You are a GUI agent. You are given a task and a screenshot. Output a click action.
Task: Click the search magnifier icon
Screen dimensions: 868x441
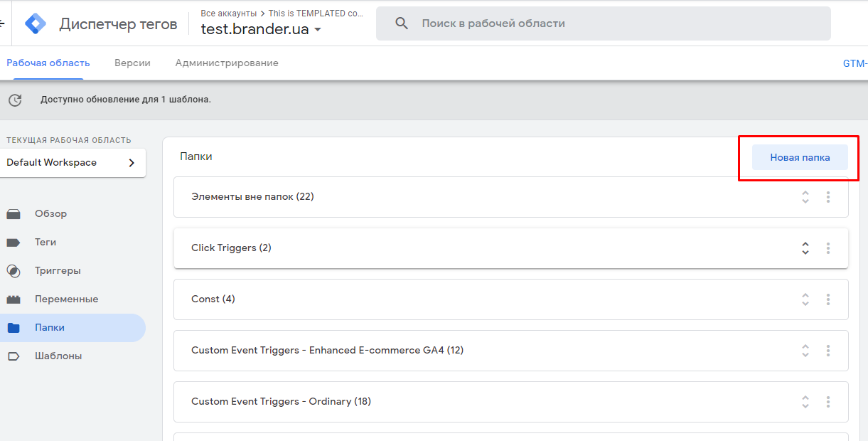pos(402,23)
